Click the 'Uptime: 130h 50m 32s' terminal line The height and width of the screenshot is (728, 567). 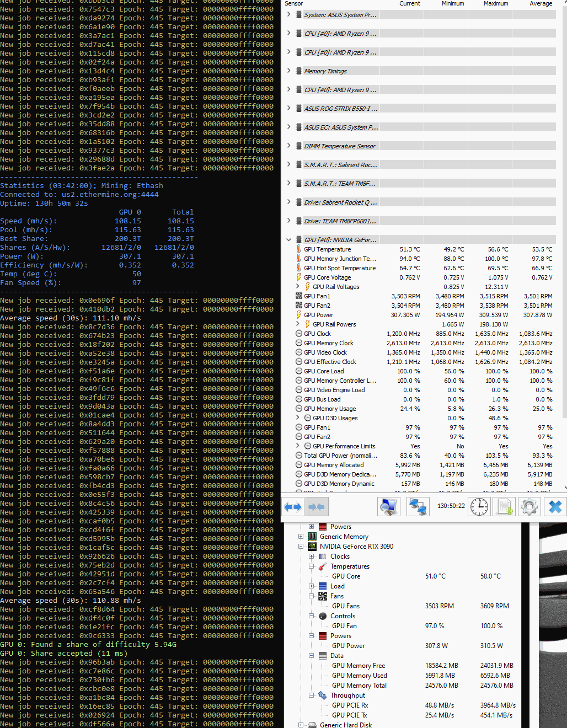point(44,204)
